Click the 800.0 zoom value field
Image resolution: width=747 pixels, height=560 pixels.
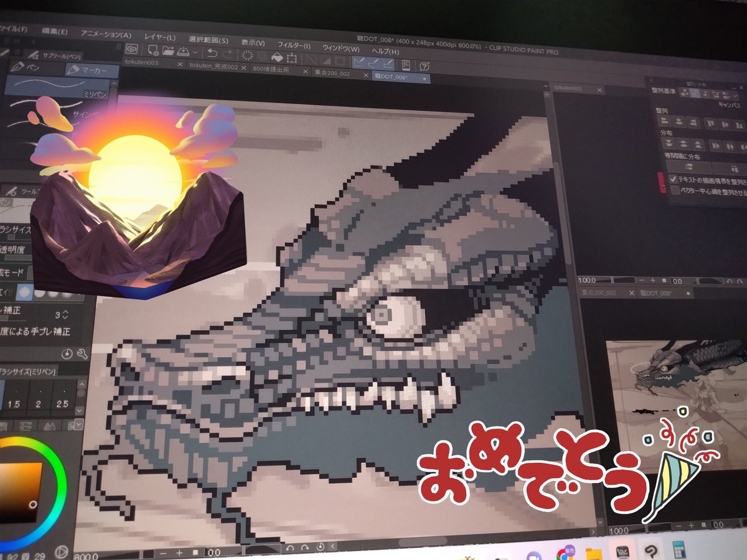coord(86,556)
